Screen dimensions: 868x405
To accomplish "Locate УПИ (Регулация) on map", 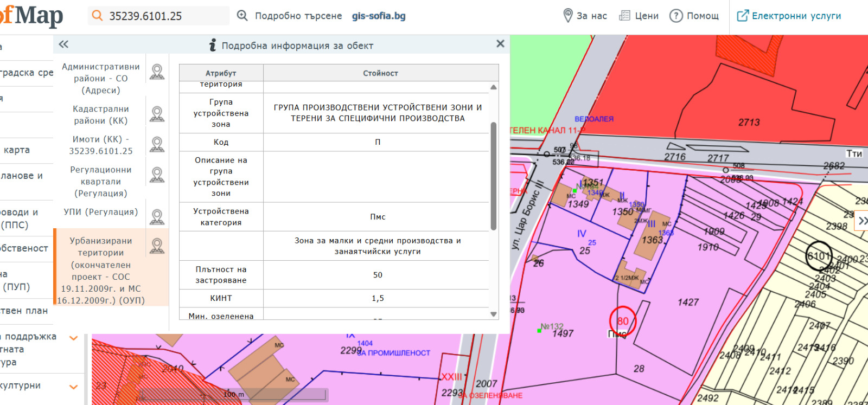I will click(157, 217).
